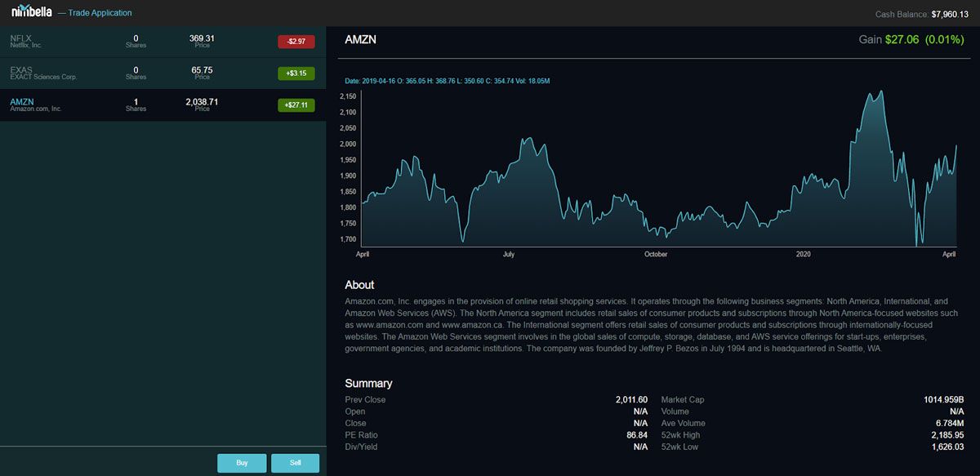Click the Nimbella logo

tap(31, 11)
